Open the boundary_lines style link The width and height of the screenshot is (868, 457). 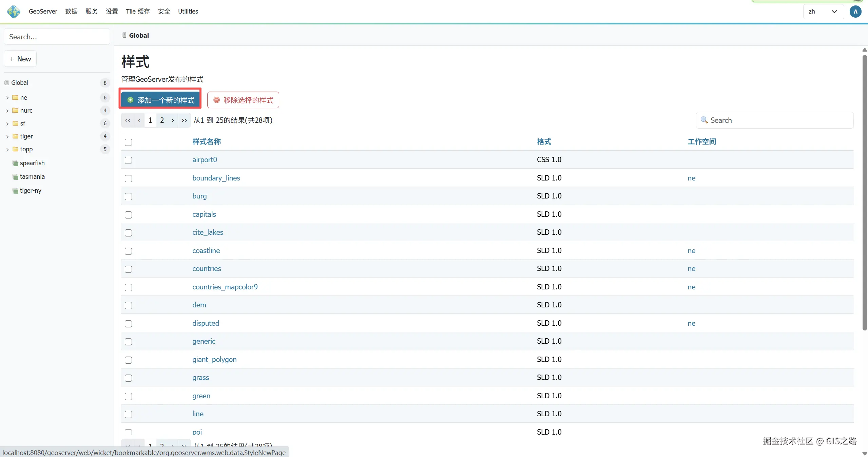(216, 178)
